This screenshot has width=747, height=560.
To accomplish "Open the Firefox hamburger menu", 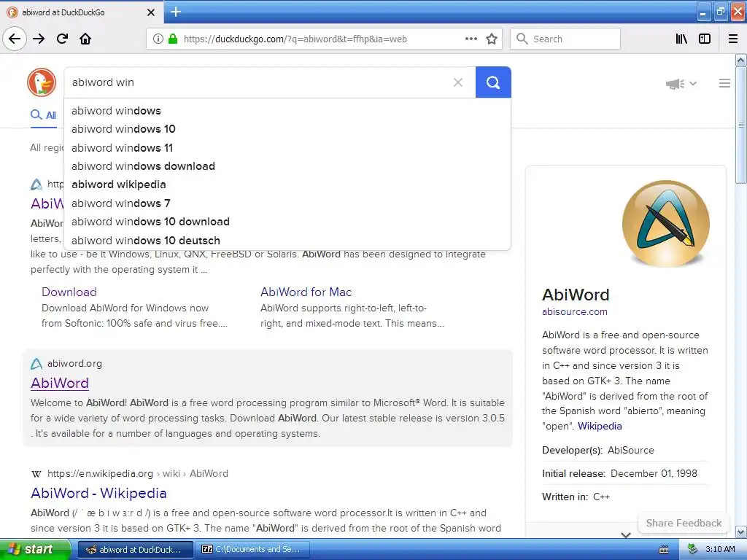I will click(733, 39).
